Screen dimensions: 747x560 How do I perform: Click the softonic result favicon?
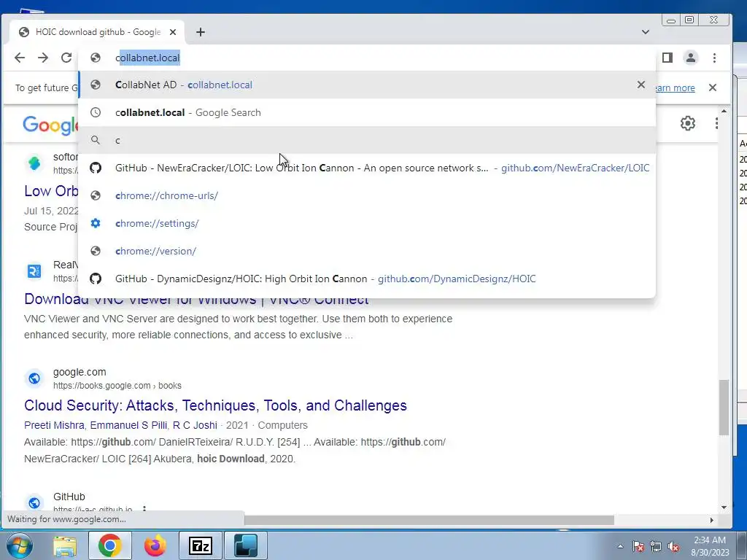click(34, 163)
